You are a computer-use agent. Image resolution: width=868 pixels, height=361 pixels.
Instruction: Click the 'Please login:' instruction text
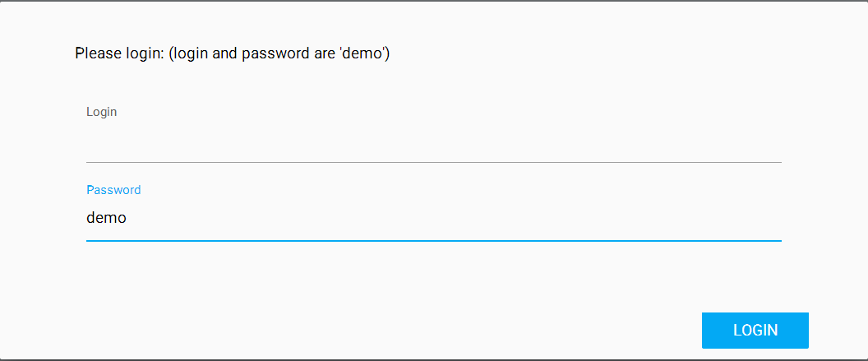point(119,54)
